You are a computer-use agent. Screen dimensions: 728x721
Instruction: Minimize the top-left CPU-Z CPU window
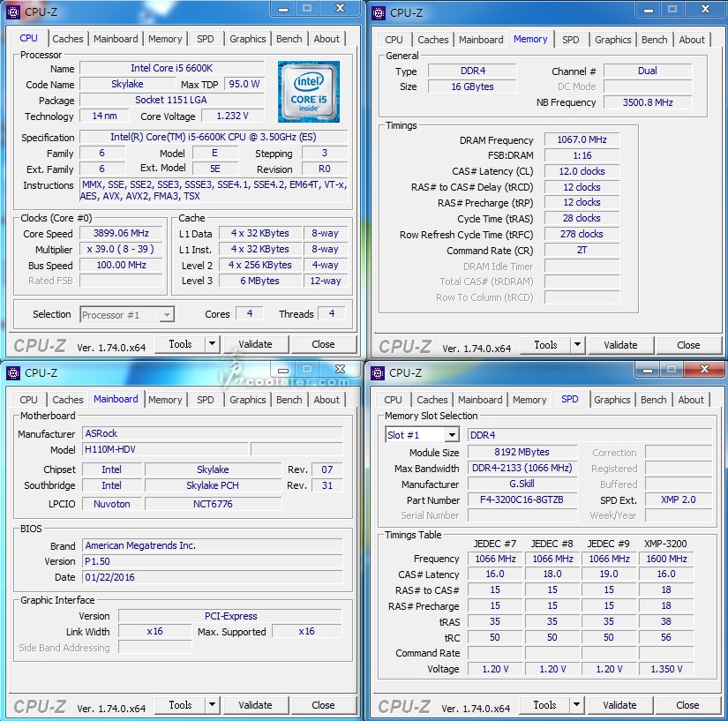(x=283, y=9)
